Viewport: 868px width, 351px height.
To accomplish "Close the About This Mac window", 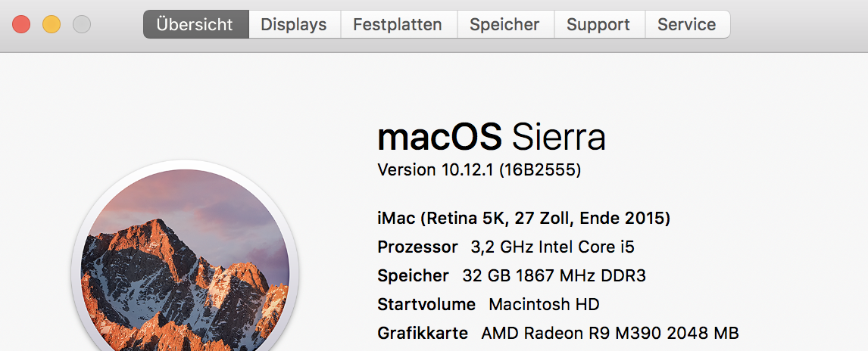I will click(21, 24).
